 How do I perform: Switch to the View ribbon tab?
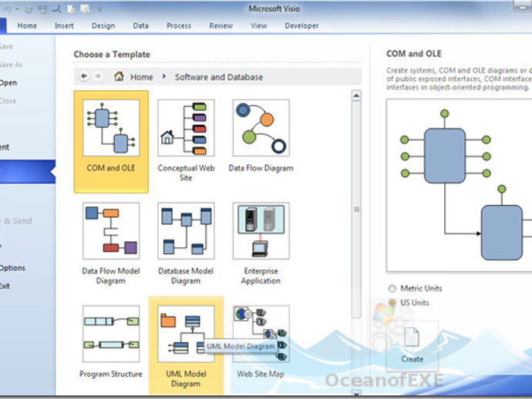click(x=258, y=25)
